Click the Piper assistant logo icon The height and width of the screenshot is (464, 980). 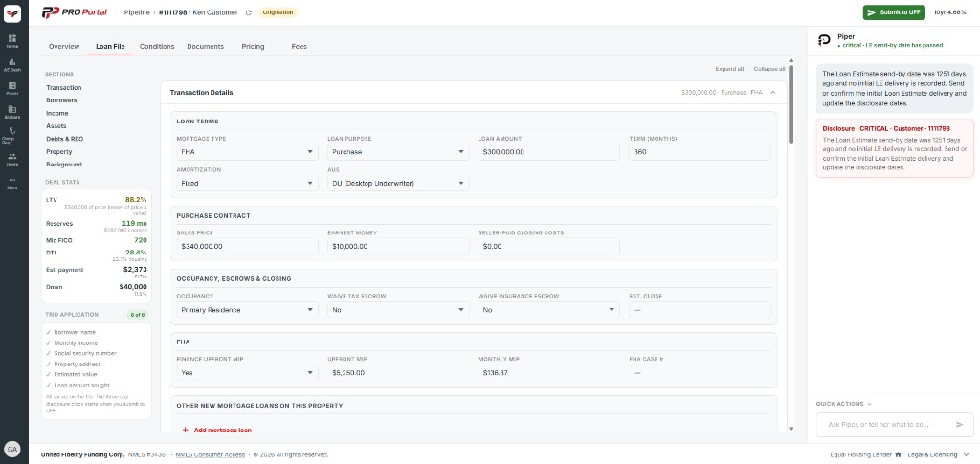(824, 40)
